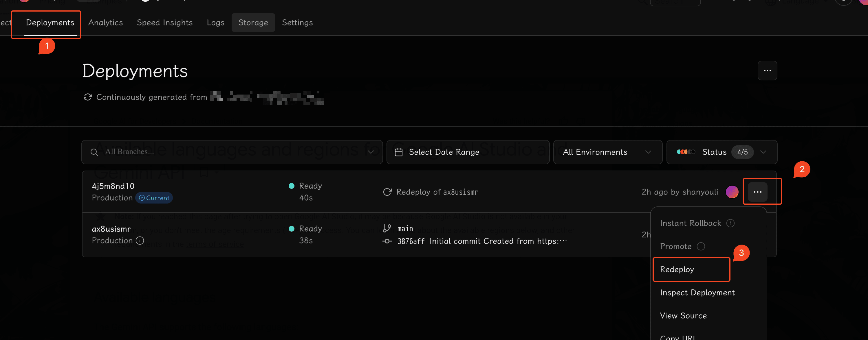Select Promote in the context menu

(x=675, y=246)
